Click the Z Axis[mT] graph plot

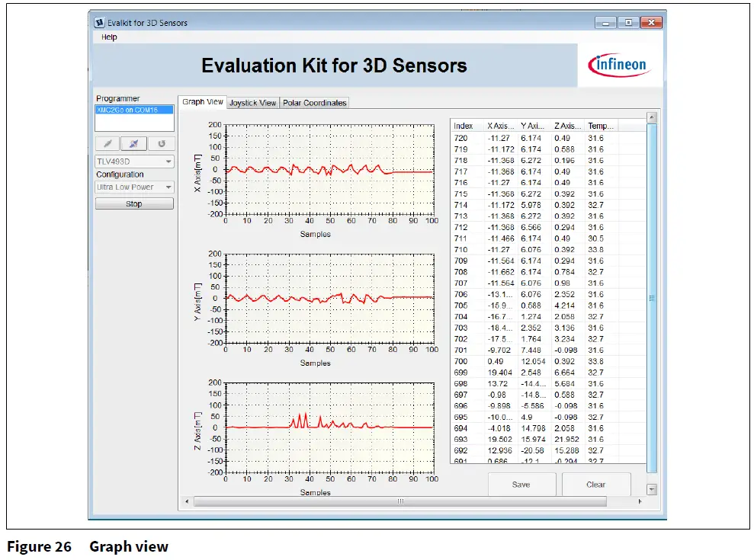[329, 427]
